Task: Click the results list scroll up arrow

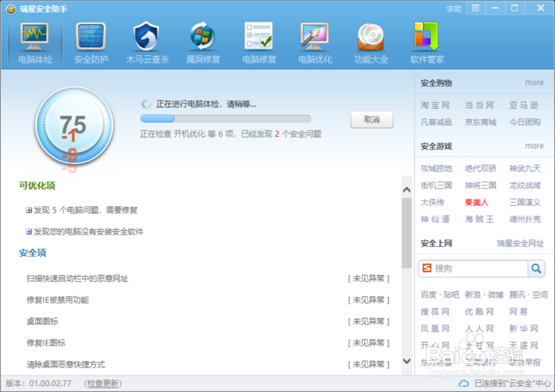Action: (407, 190)
